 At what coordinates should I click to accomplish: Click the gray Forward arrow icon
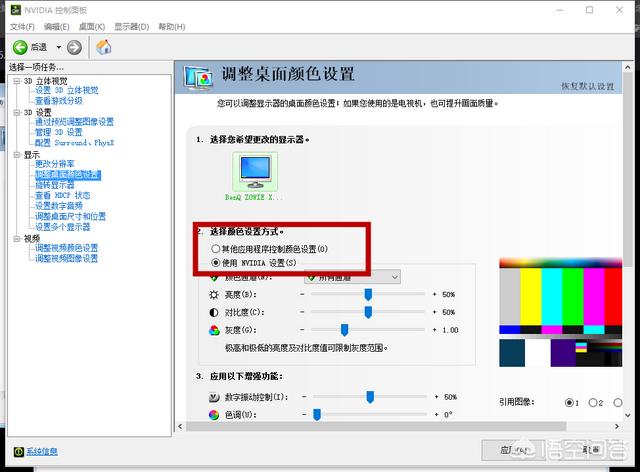tap(74, 47)
